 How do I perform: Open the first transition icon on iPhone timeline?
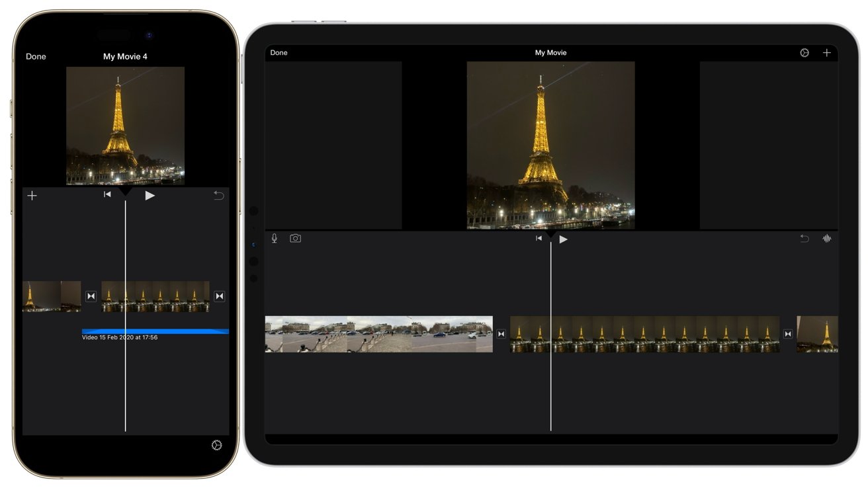coord(92,296)
